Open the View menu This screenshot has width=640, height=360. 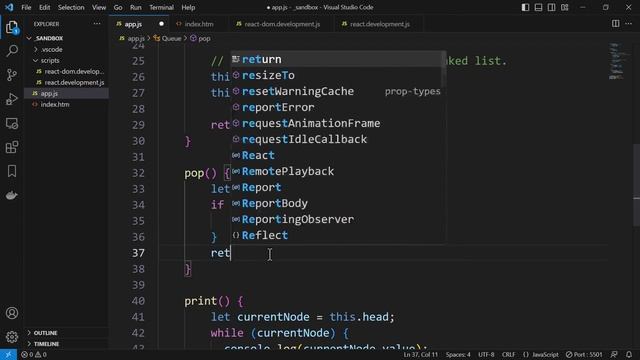click(99, 7)
